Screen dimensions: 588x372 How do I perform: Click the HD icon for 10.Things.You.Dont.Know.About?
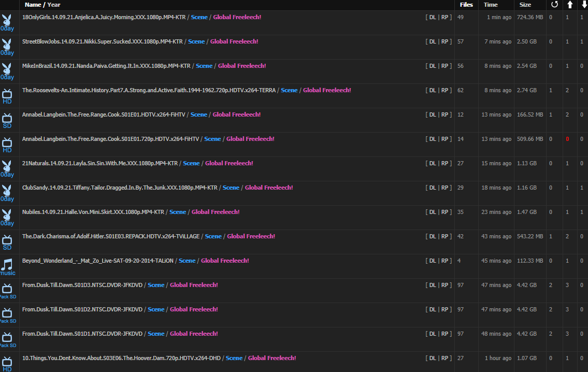point(7,364)
